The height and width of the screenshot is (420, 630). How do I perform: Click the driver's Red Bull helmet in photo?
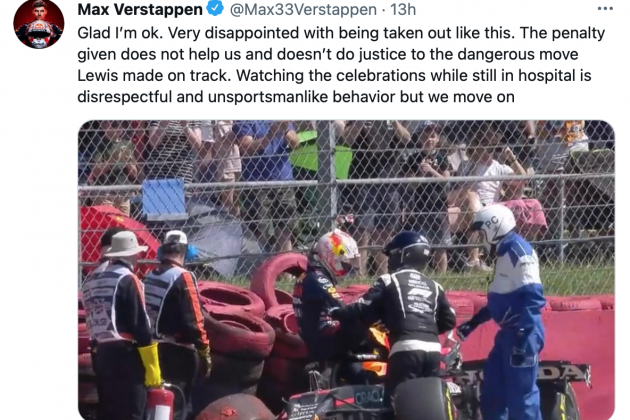click(337, 252)
